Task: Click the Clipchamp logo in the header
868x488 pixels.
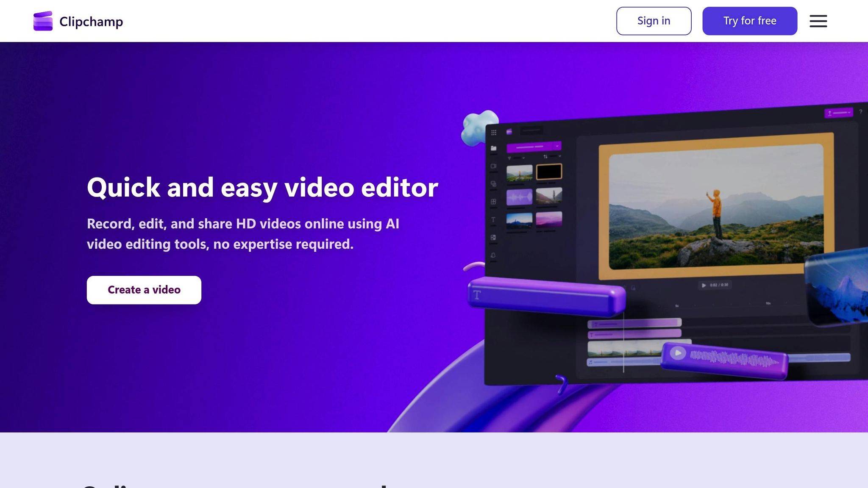Action: point(78,21)
